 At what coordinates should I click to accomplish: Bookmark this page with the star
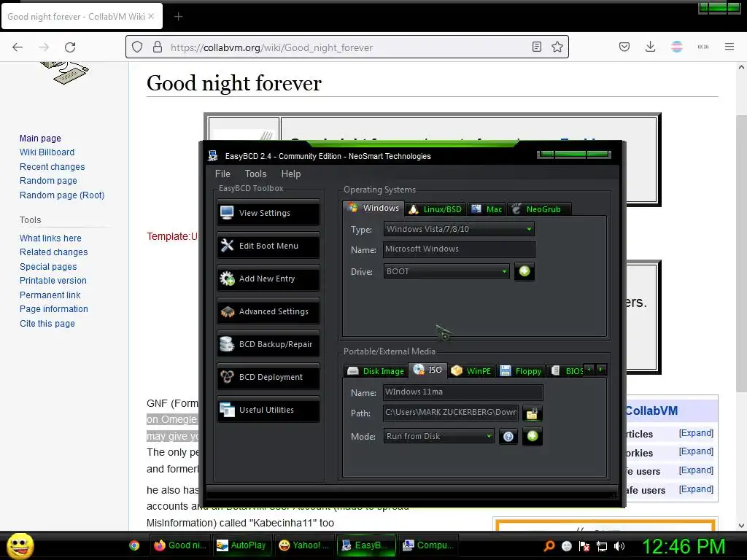[557, 47]
